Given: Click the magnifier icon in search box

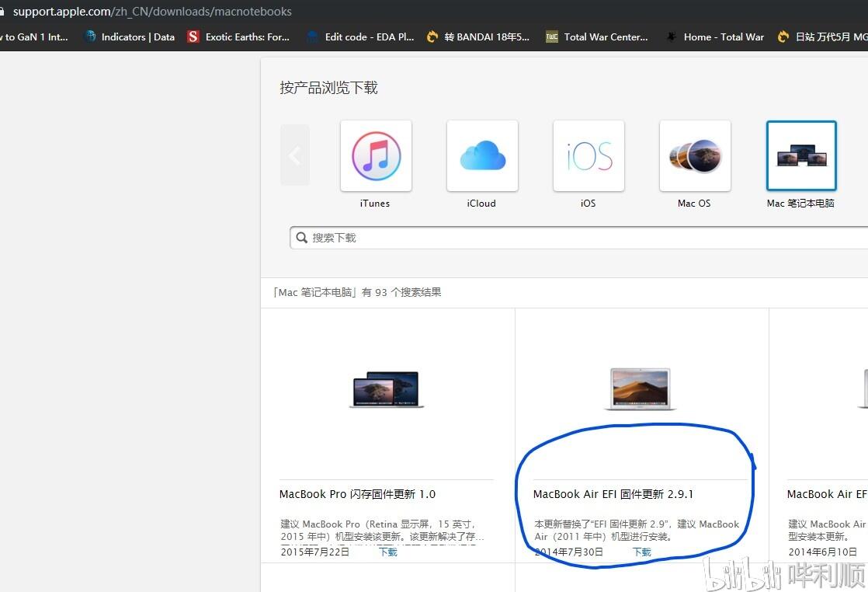Looking at the screenshot, I should 302,238.
